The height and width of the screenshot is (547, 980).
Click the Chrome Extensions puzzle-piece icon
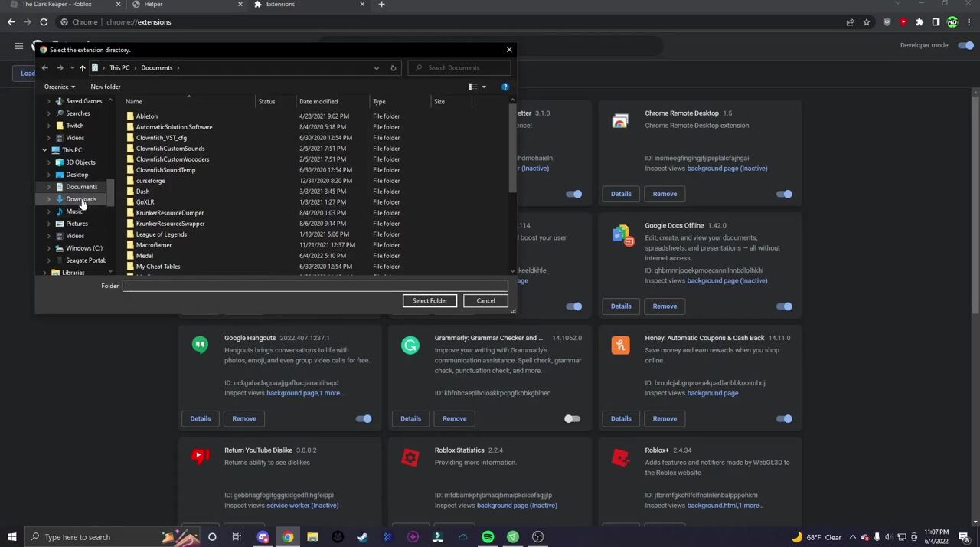[920, 22]
